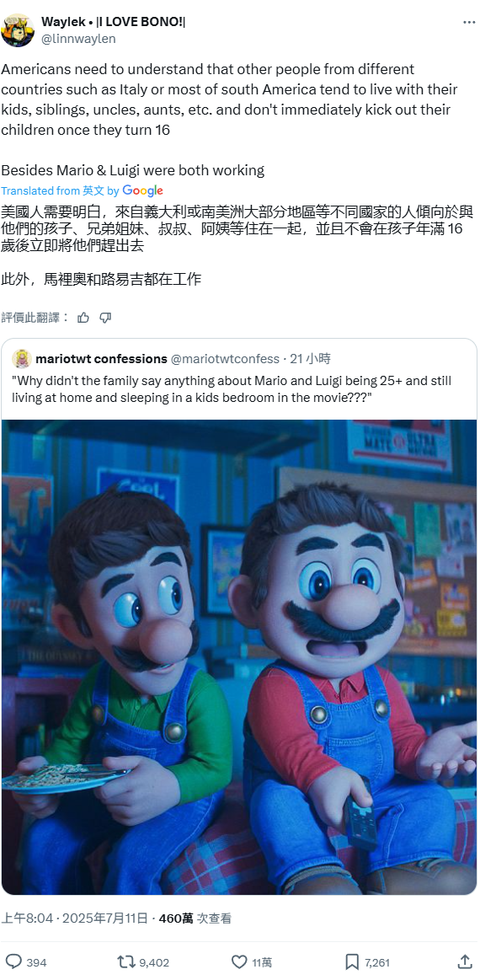Click the thumbs down translation rating icon
Image resolution: width=480 pixels, height=980 pixels.
[x=105, y=318]
